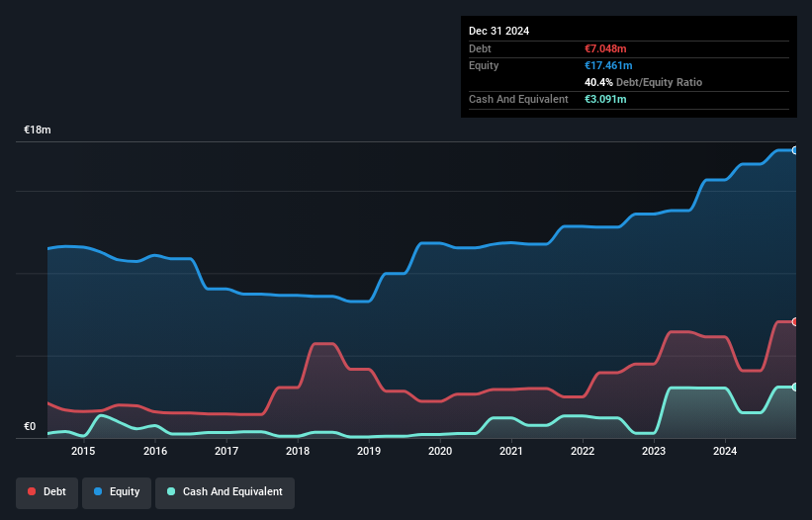Click the €7.048m debt value
812x520 pixels.
click(x=605, y=48)
